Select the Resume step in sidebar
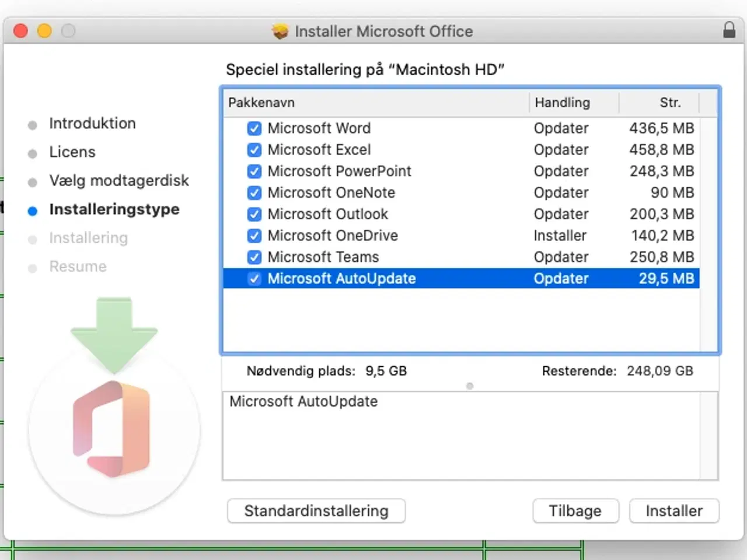The width and height of the screenshot is (747, 560). pos(78,267)
